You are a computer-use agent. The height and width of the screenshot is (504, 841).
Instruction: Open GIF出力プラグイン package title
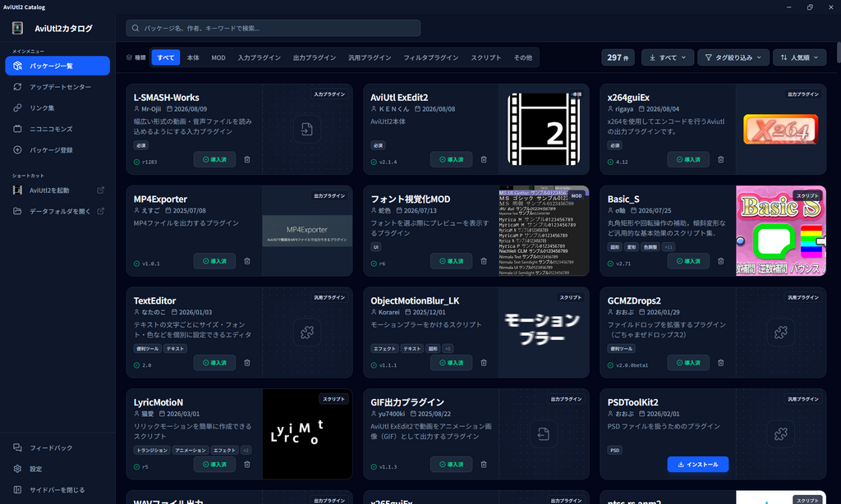[x=407, y=402]
